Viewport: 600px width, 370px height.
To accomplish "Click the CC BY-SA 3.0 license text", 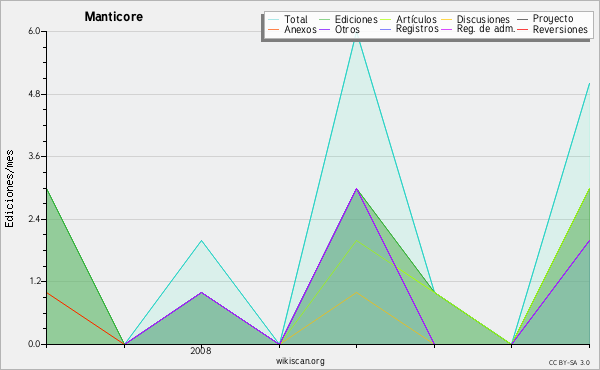I will tap(569, 363).
